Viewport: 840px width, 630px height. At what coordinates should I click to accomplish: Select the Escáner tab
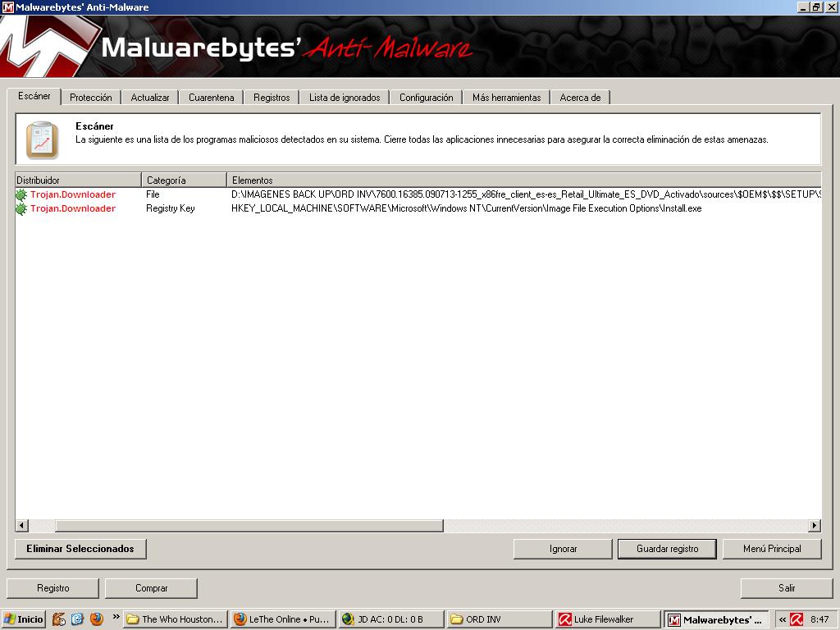(34, 96)
